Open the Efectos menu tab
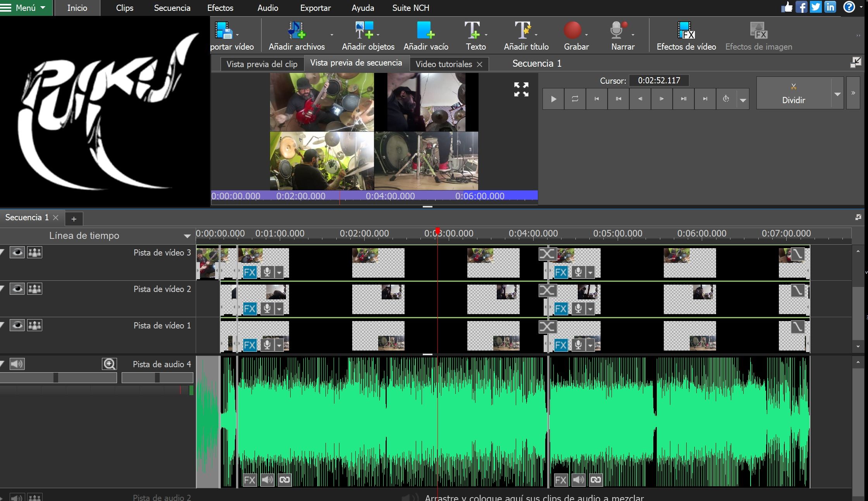868x501 pixels. click(220, 8)
